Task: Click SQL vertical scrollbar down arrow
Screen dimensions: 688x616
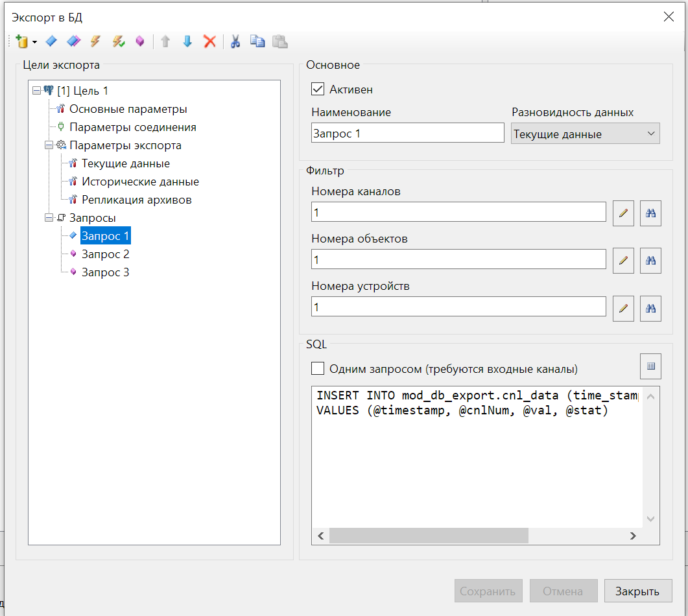Action: [x=650, y=519]
